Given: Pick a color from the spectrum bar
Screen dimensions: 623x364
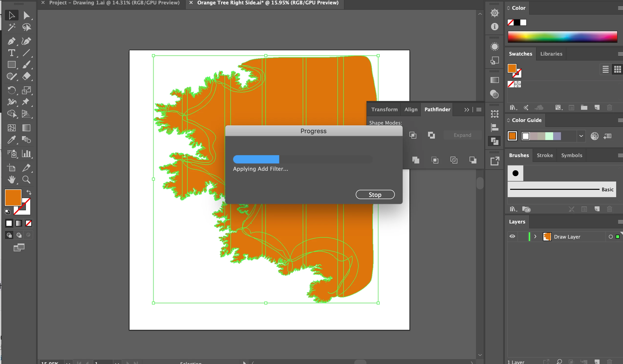Looking at the screenshot, I should click(562, 37).
